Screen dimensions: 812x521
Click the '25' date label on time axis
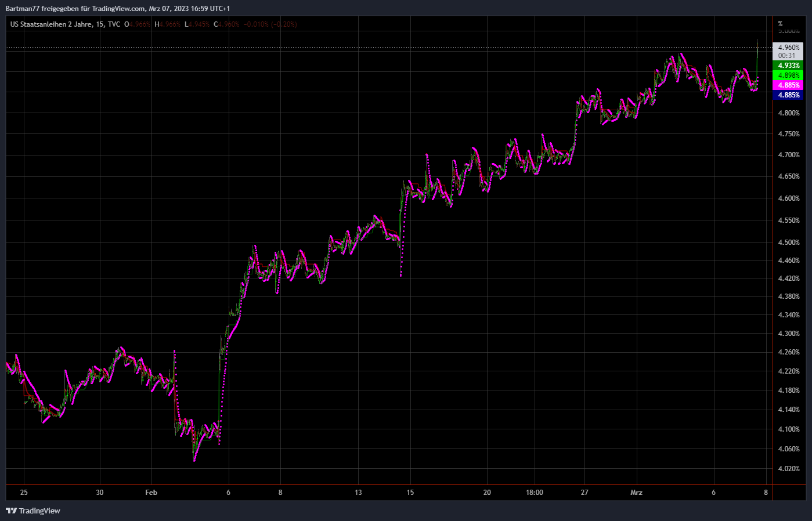[x=24, y=493]
